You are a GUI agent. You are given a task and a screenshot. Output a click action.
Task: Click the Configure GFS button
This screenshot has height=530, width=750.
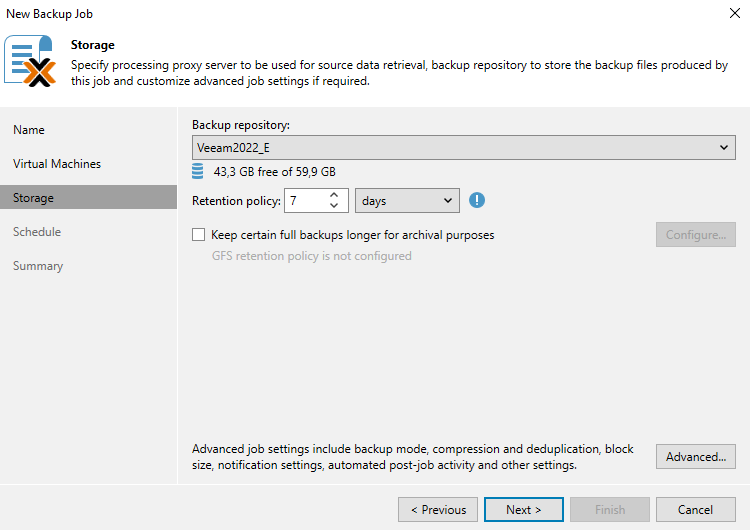(695, 234)
